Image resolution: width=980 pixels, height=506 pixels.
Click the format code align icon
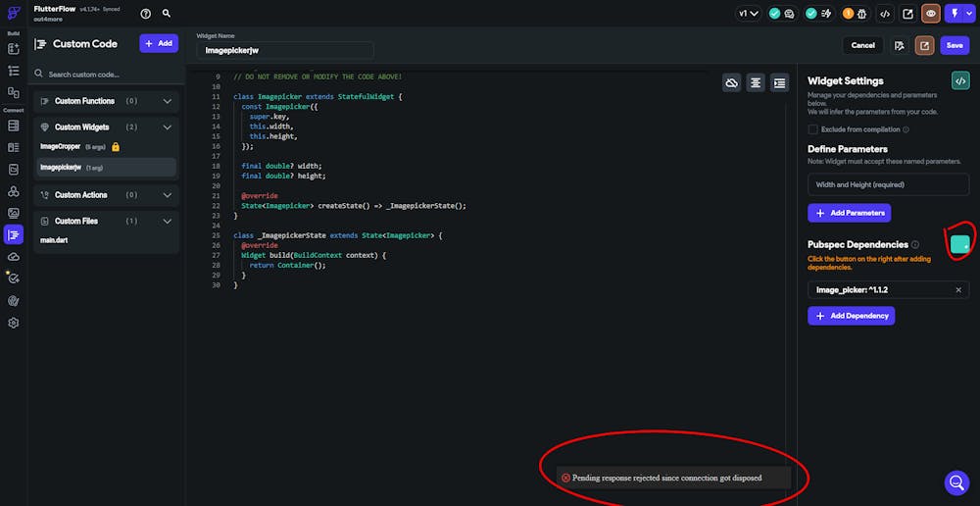(756, 83)
